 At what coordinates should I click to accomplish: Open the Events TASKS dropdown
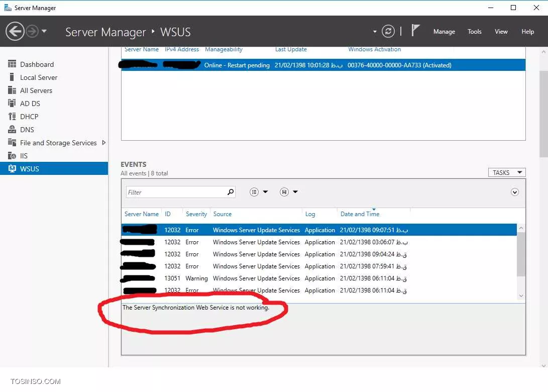507,172
